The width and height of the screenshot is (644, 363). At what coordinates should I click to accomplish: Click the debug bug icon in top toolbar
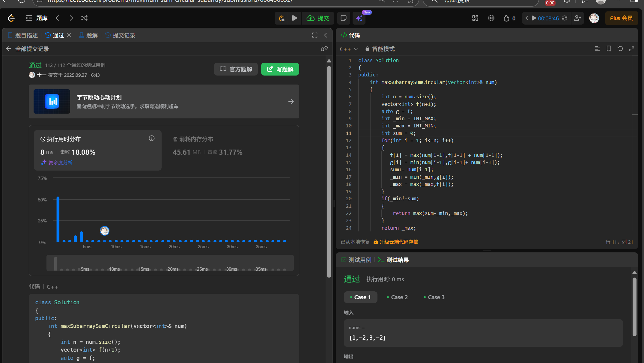[x=281, y=18]
